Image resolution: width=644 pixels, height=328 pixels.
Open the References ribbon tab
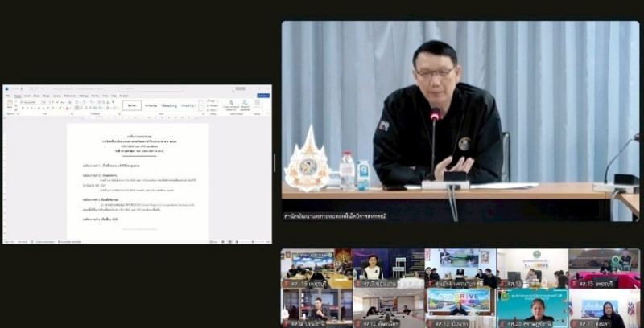69,95
